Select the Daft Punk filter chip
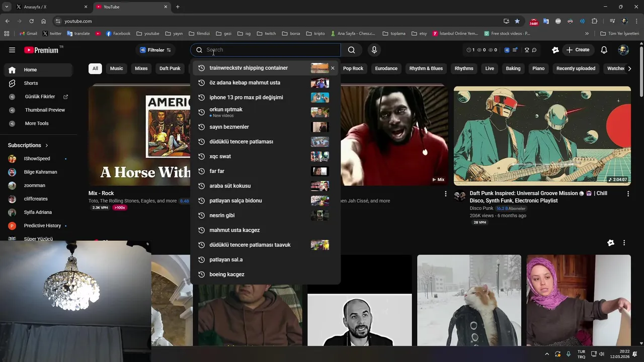Image resolution: width=644 pixels, height=362 pixels. (x=170, y=68)
